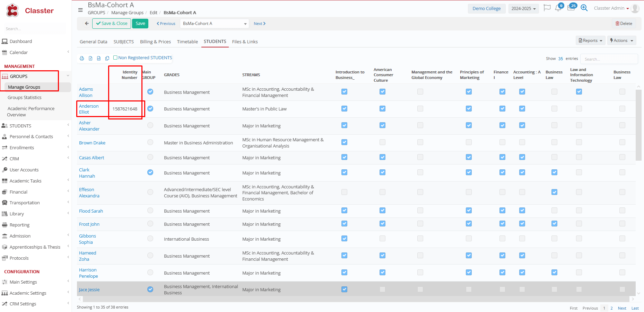Open the messages envelope showing 25
The height and width of the screenshot is (312, 644).
[x=571, y=8]
